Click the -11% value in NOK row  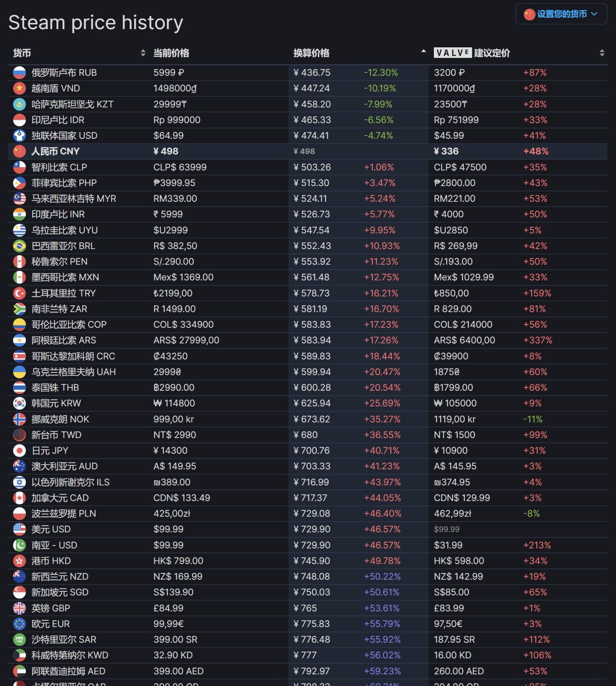(533, 419)
